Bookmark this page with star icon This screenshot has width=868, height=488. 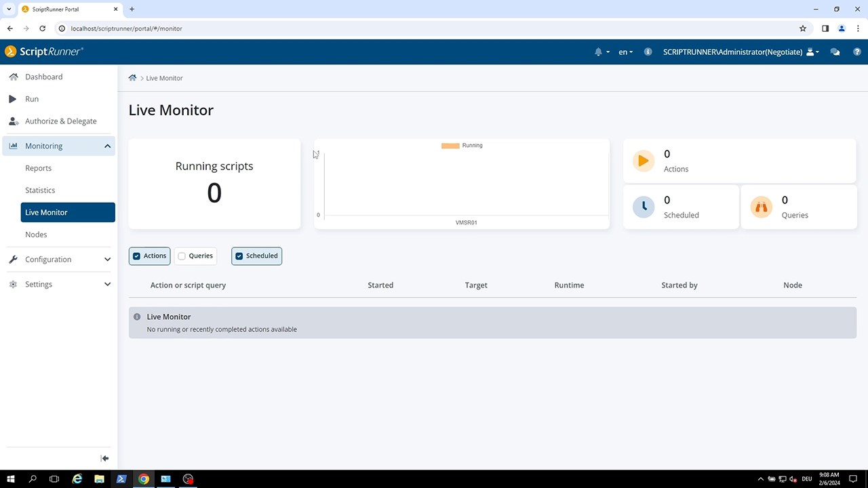[803, 28]
